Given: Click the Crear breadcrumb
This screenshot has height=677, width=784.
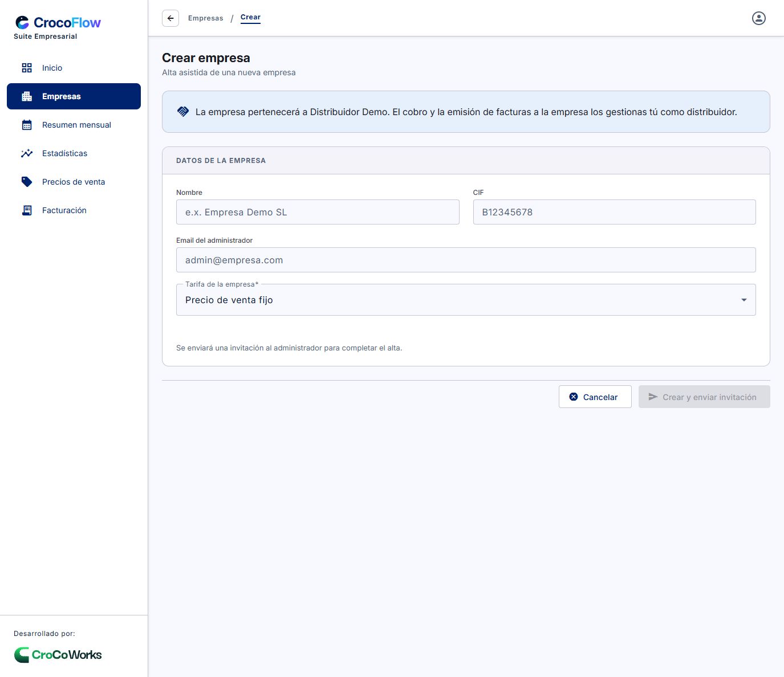Looking at the screenshot, I should 250,18.
